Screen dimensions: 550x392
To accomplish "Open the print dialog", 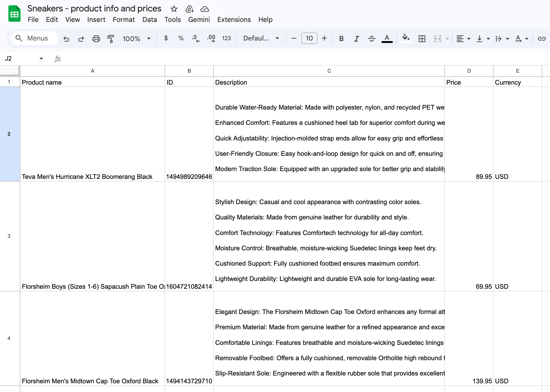I will point(96,38).
